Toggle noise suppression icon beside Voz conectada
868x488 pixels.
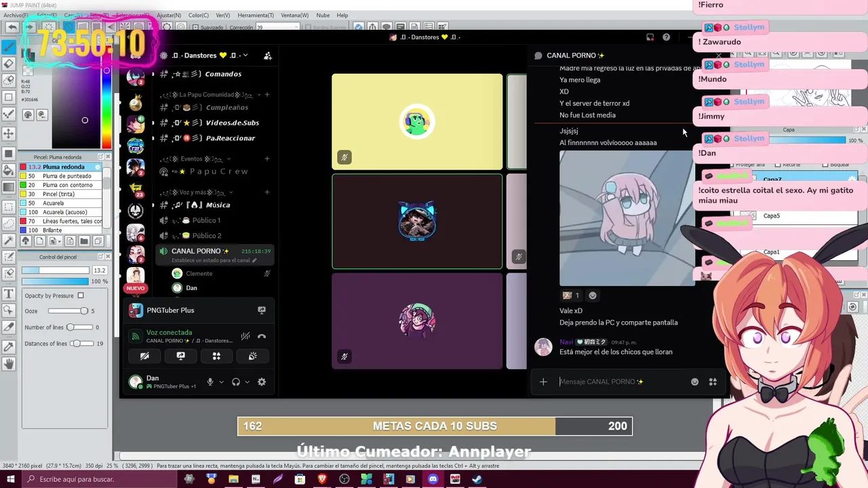point(245,336)
